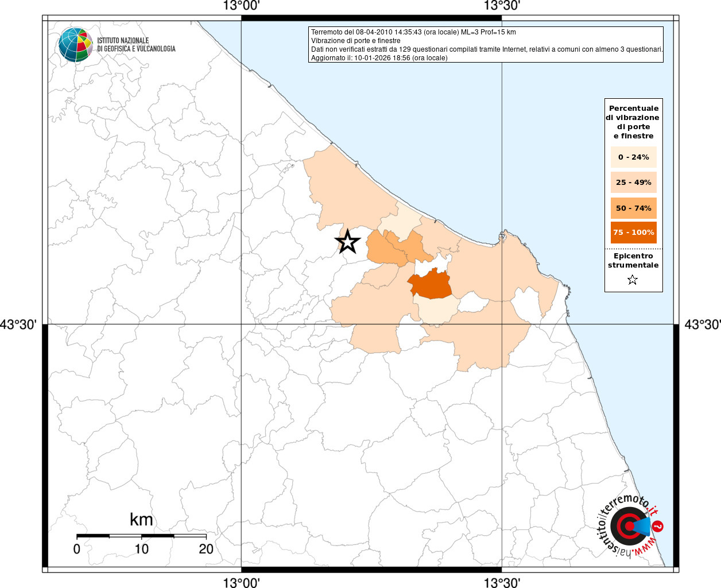Click the epicenter star on the map
The image size is (721, 588).
coord(347,242)
